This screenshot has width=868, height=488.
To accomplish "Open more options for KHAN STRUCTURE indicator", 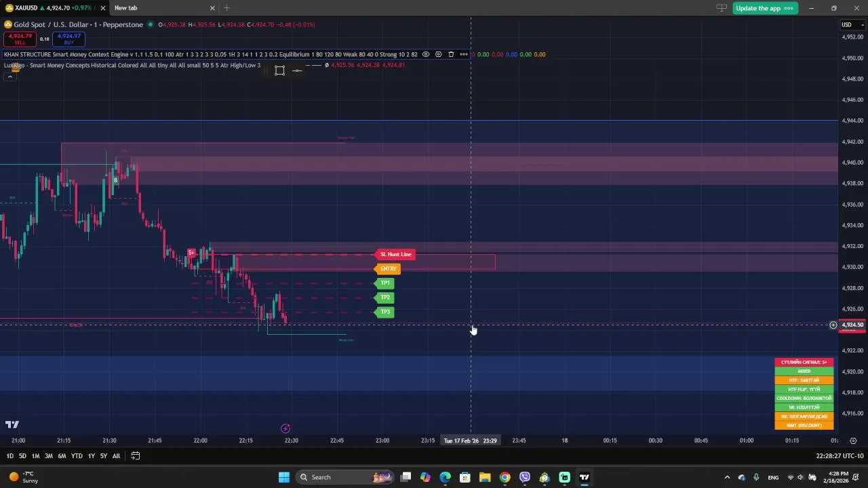I will pos(463,54).
